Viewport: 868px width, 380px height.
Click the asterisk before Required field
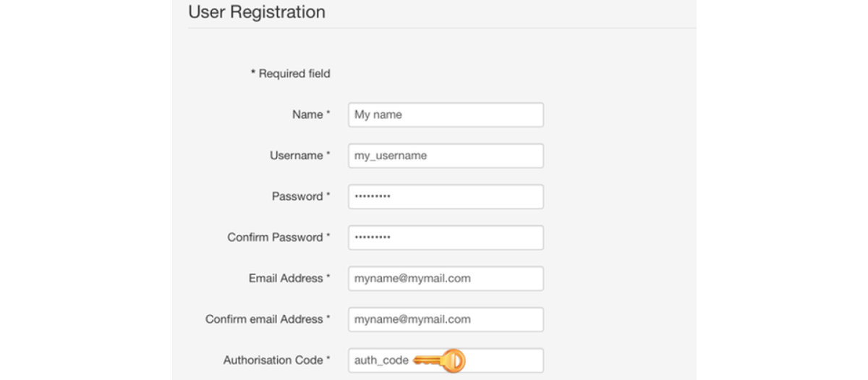[253, 73]
